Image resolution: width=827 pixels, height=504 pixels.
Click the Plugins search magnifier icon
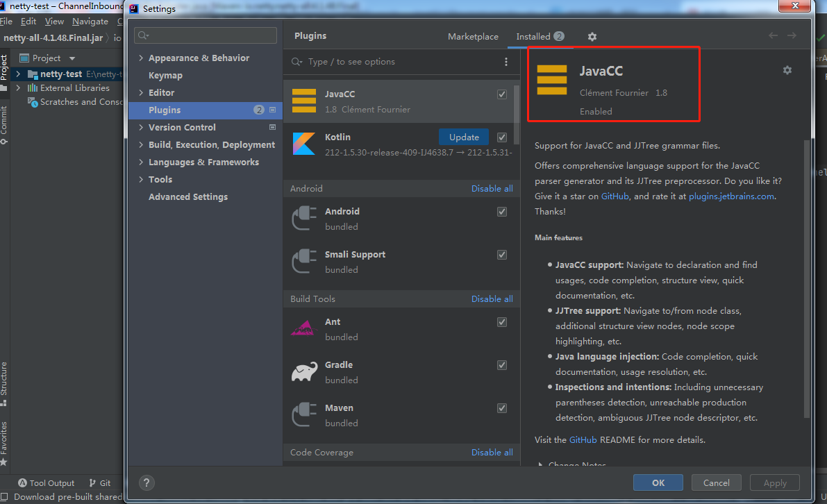pyautogui.click(x=297, y=62)
